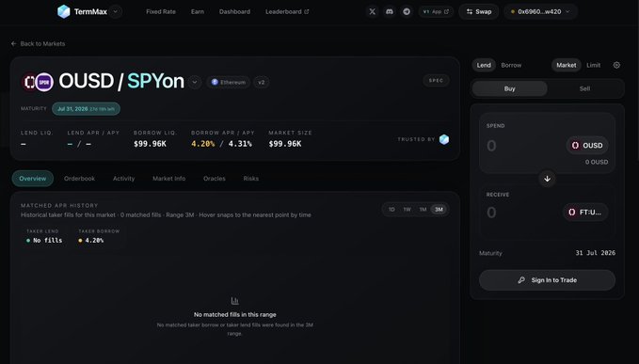This screenshot has height=364, width=639.
Task: Click the bar chart empty-state icon
Action: (234, 301)
